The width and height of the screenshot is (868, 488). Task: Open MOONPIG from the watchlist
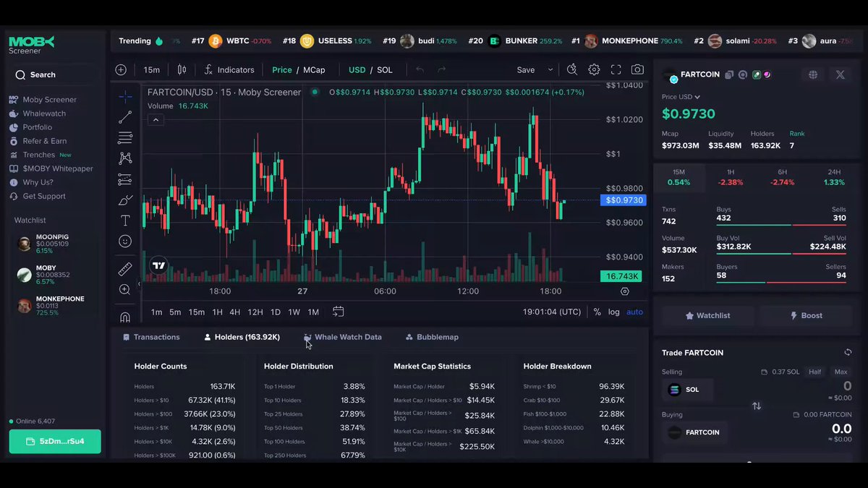54,244
